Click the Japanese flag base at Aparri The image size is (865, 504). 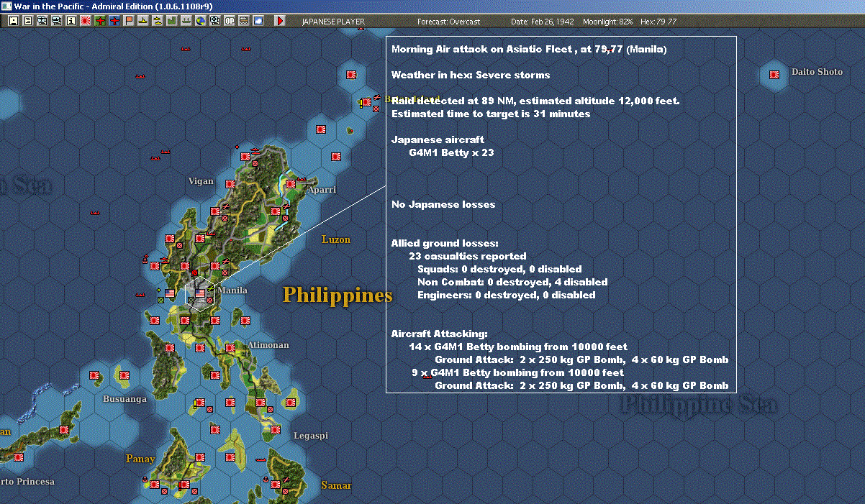[x=290, y=184]
